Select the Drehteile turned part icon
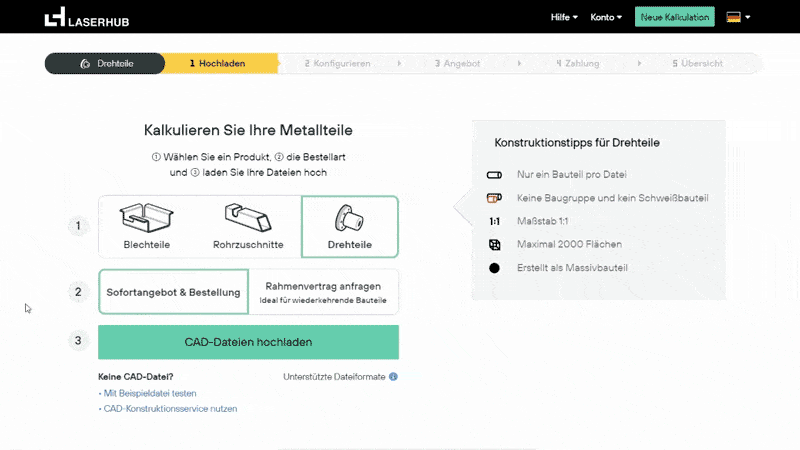The image size is (800, 450). (349, 218)
